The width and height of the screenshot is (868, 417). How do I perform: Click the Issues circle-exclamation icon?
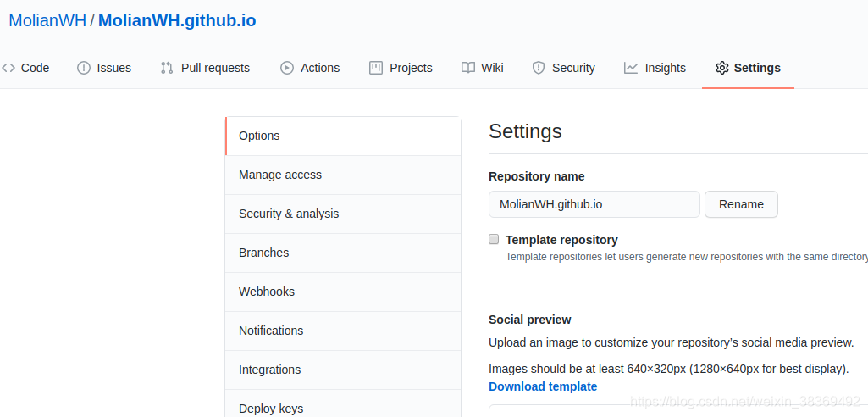pyautogui.click(x=84, y=68)
